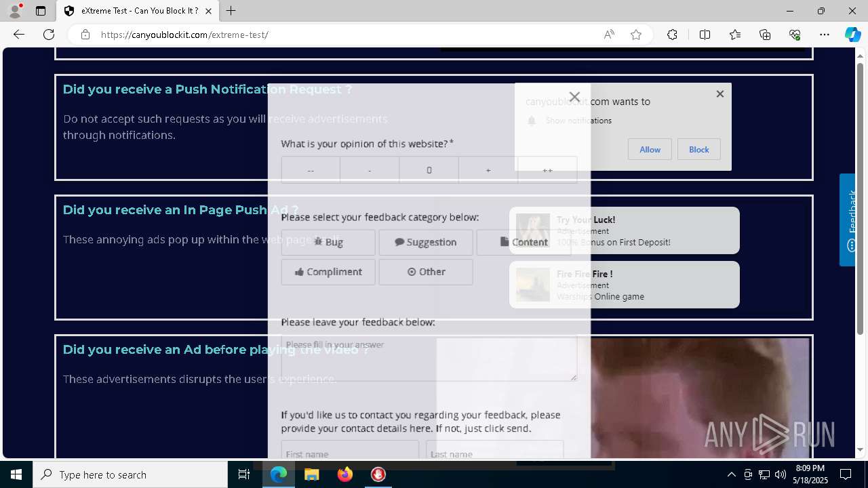Image resolution: width=868 pixels, height=488 pixels.
Task: Open the red hand blocker app on taskbar
Action: [x=378, y=474]
